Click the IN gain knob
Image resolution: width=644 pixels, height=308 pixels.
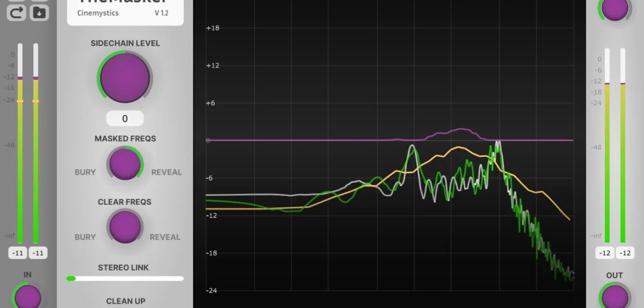(x=27, y=297)
